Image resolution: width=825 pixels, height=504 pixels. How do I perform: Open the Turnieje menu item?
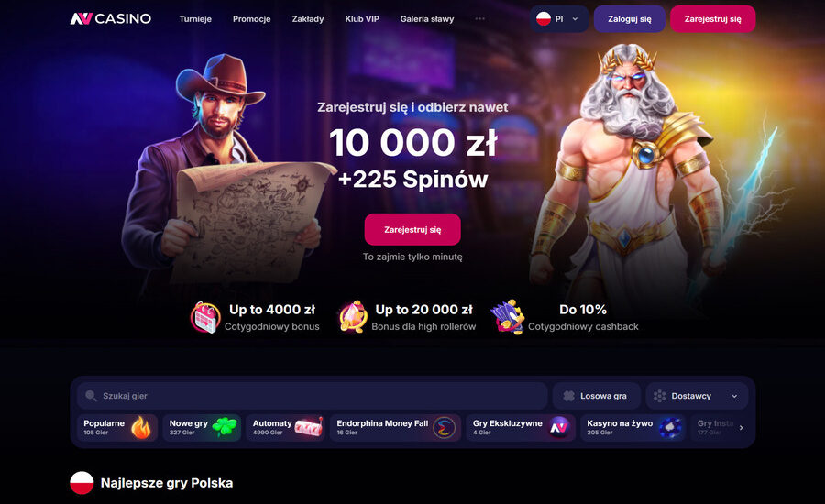pyautogui.click(x=195, y=19)
